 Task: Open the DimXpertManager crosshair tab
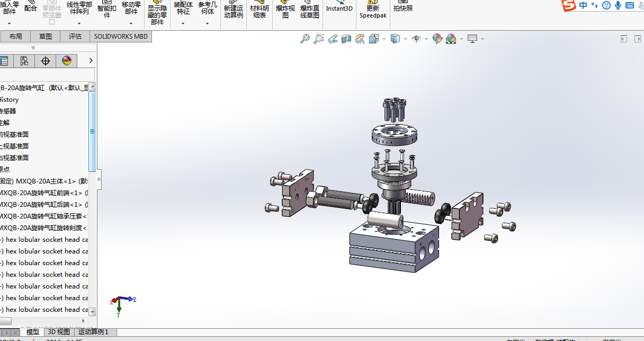coord(46,61)
